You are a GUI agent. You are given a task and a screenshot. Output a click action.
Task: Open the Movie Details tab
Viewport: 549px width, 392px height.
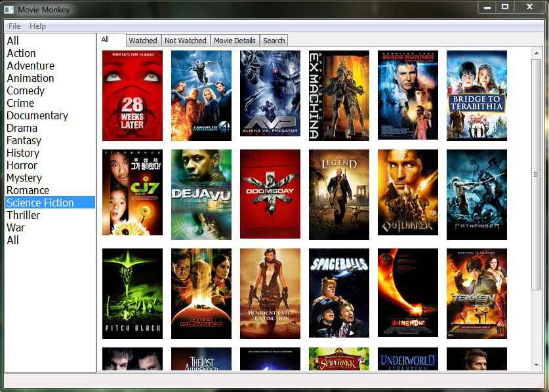click(235, 41)
